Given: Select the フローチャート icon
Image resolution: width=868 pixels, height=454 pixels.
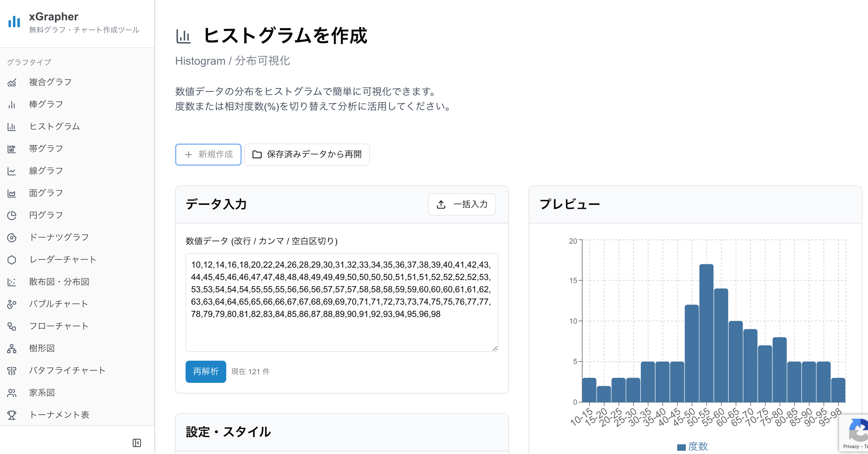Looking at the screenshot, I should tap(12, 326).
